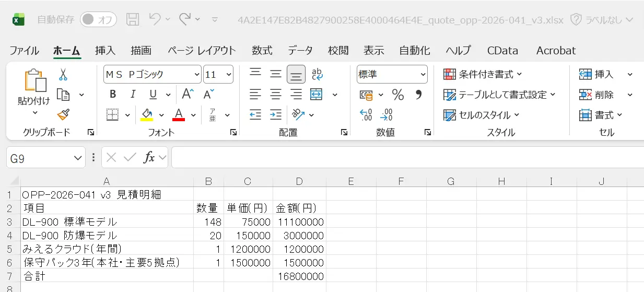Click the Align Left icon
The image size is (644, 292).
point(255,95)
